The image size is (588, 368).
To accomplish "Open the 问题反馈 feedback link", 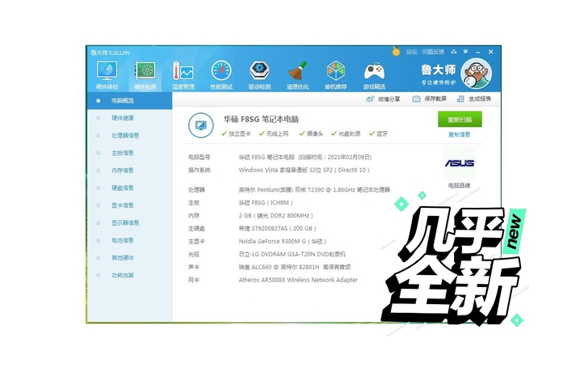I will tap(433, 52).
